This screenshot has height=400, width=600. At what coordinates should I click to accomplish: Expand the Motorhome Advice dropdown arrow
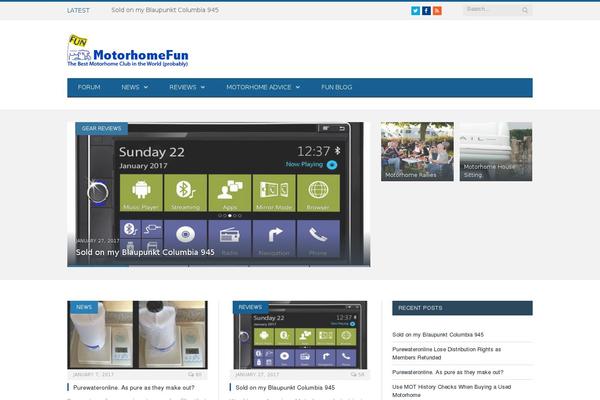point(298,88)
